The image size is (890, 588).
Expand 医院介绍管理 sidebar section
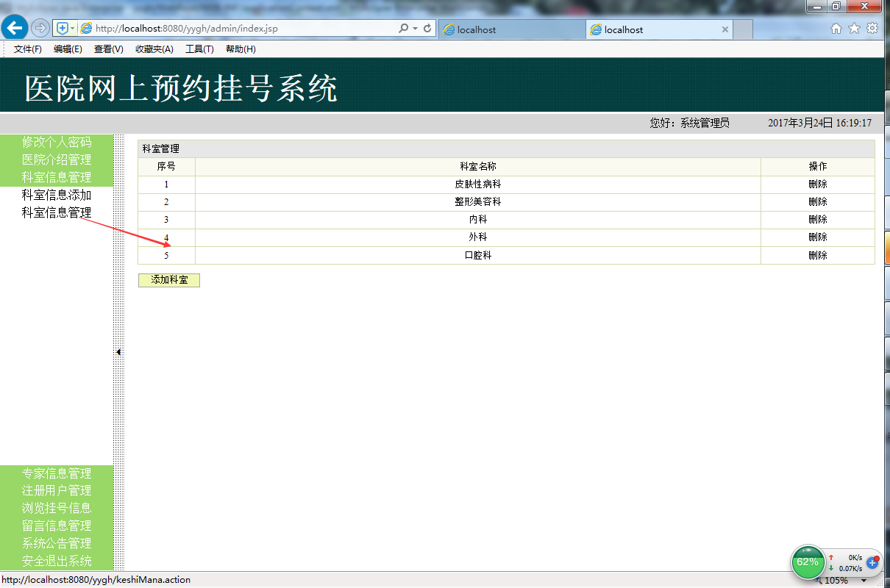57,159
